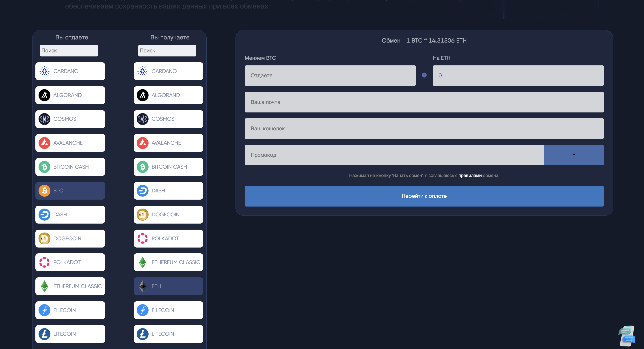Select Filecoin in the give list

(70, 310)
